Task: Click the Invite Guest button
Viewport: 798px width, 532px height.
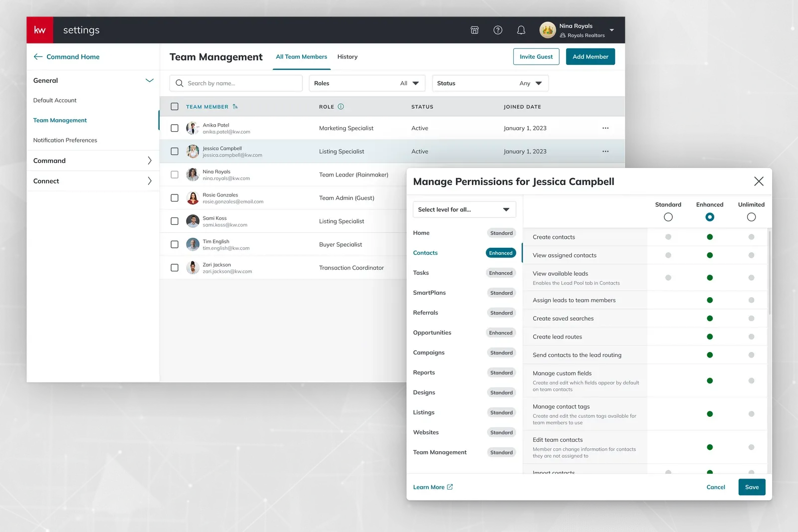Action: pos(536,57)
